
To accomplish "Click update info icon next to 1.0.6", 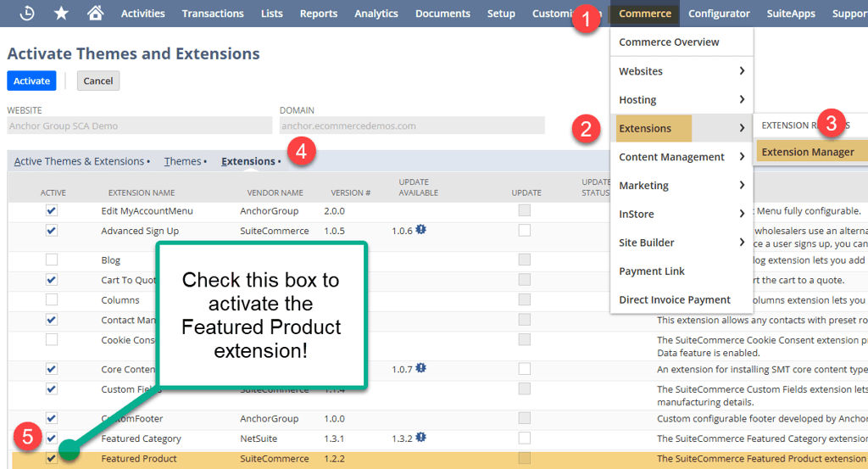I will (420, 229).
